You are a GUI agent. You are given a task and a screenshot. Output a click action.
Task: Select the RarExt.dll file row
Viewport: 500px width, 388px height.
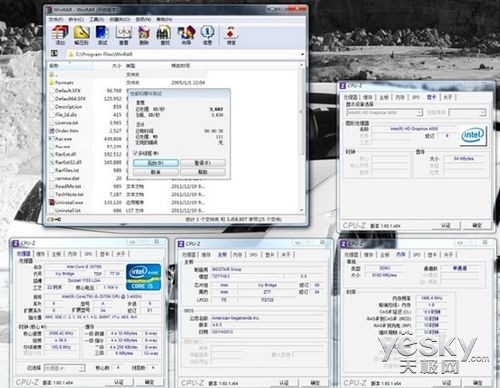point(128,154)
